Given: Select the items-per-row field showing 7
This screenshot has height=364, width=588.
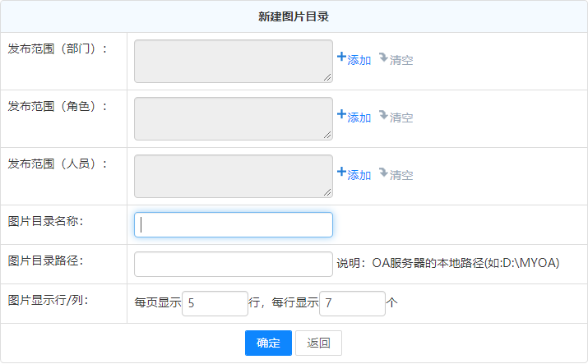Looking at the screenshot, I should point(352,303).
